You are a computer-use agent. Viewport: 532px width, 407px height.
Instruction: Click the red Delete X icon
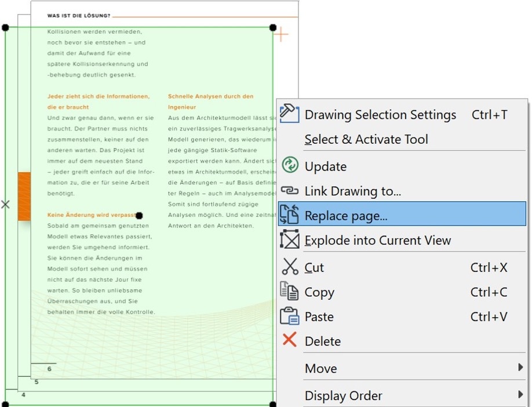point(289,340)
